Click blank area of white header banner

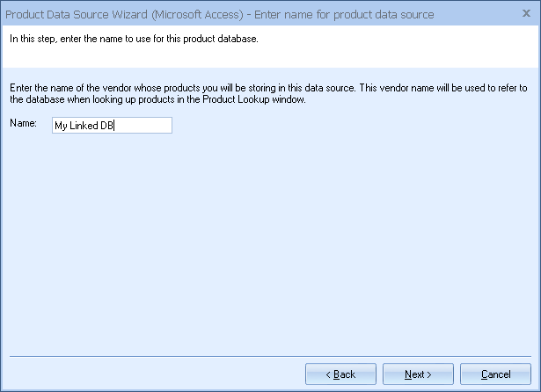coord(396,51)
